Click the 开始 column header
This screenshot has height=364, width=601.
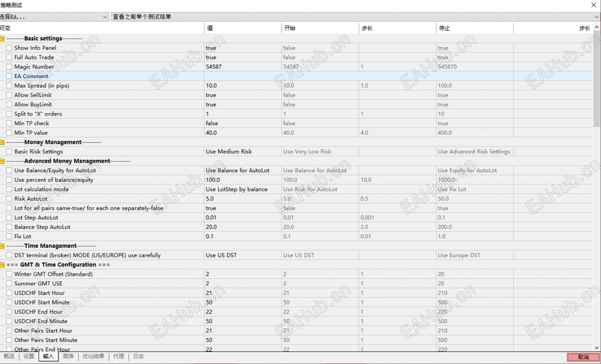click(x=320, y=29)
